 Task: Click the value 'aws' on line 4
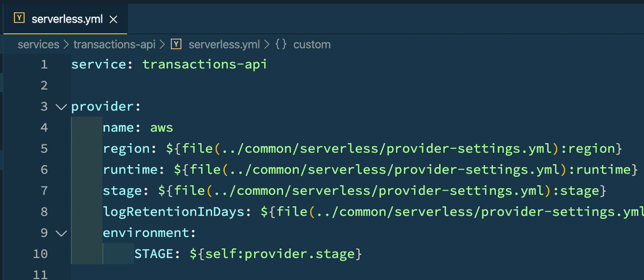162,128
